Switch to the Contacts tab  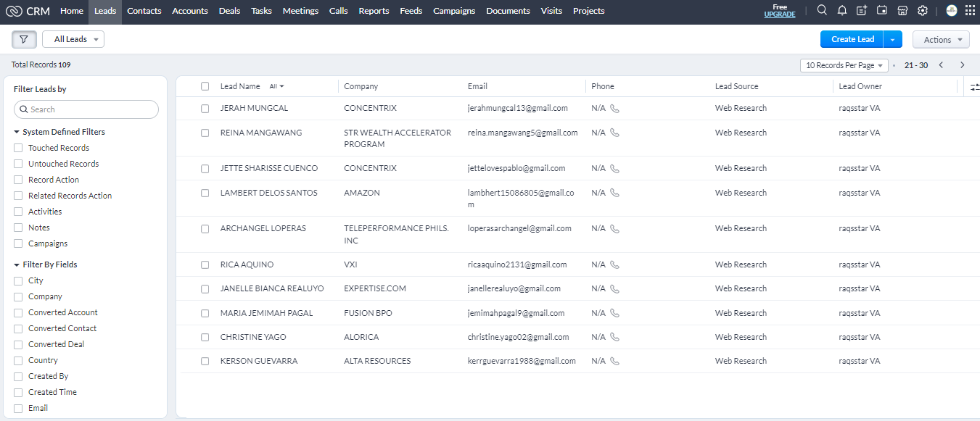click(x=144, y=11)
